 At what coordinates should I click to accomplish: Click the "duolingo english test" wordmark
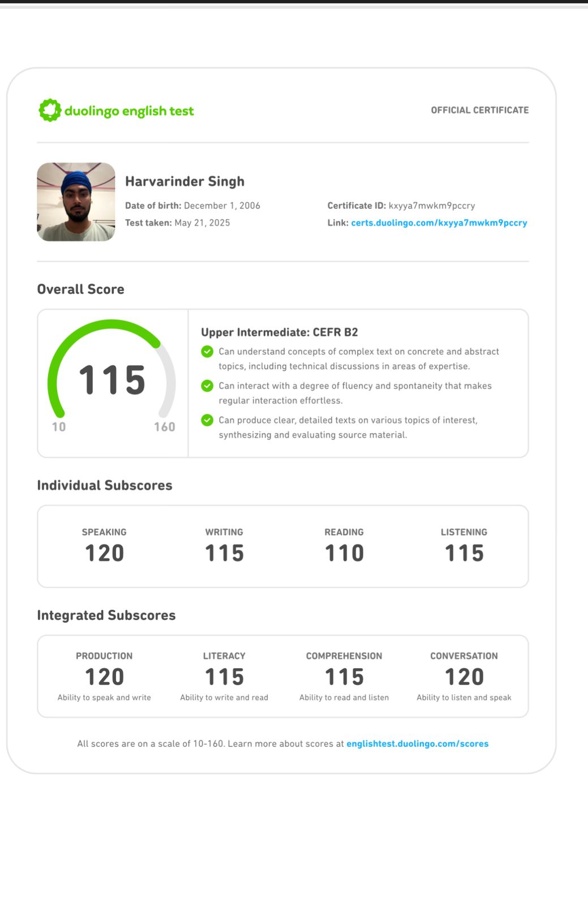129,111
